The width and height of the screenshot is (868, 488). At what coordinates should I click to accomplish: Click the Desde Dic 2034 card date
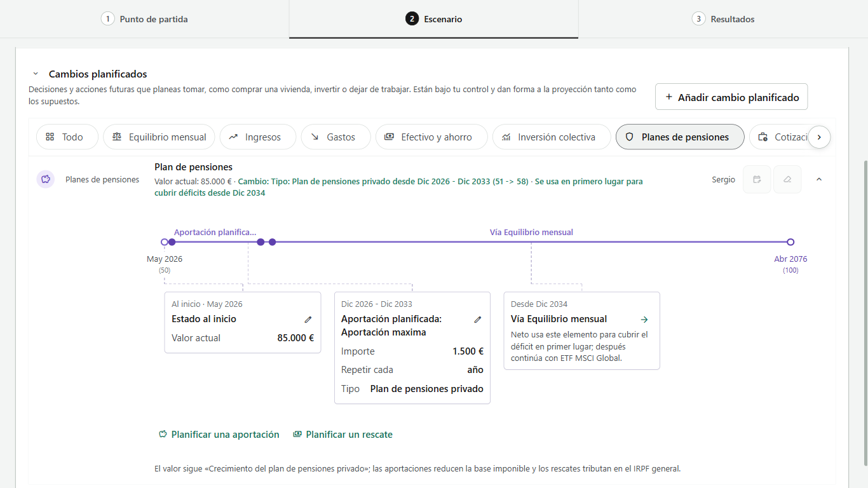pyautogui.click(x=539, y=304)
